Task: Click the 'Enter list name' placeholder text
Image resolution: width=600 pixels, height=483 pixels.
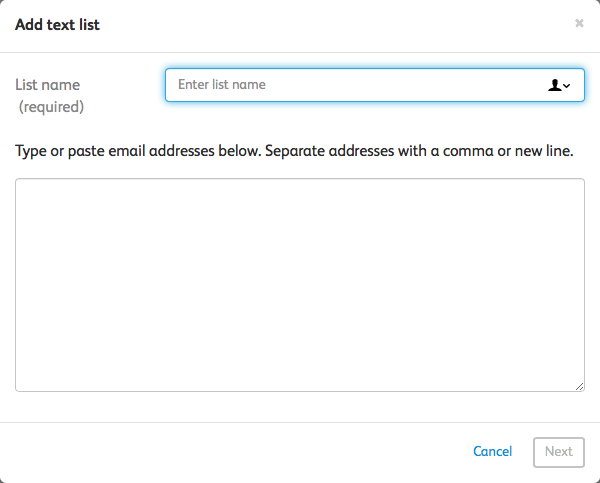Action: tap(221, 85)
